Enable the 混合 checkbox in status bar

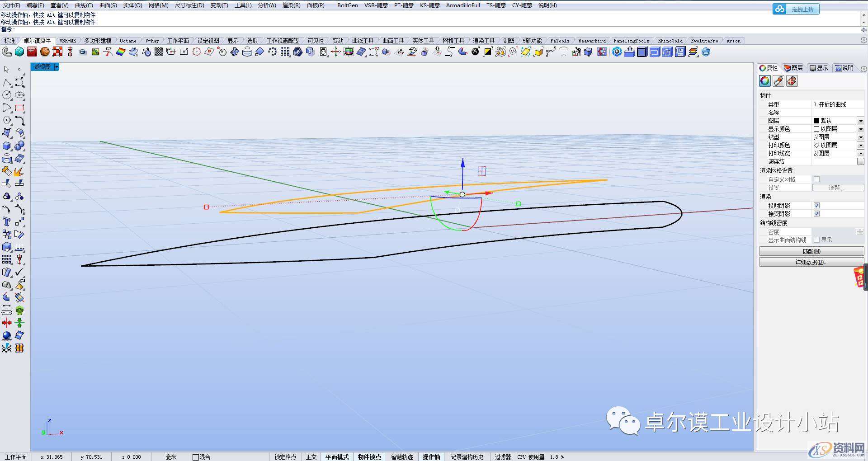pyautogui.click(x=196, y=457)
